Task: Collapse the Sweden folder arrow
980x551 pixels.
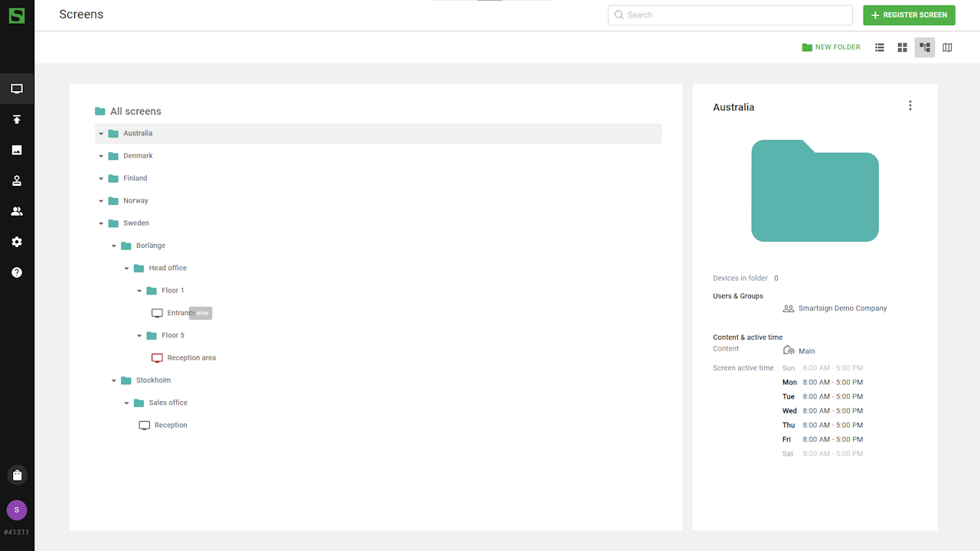Action: [x=101, y=223]
